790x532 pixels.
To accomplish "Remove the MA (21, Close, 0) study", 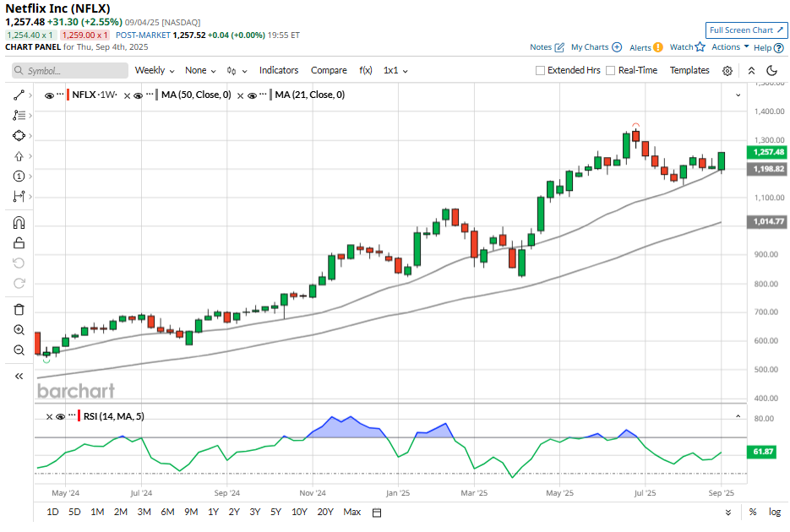I will [240, 95].
